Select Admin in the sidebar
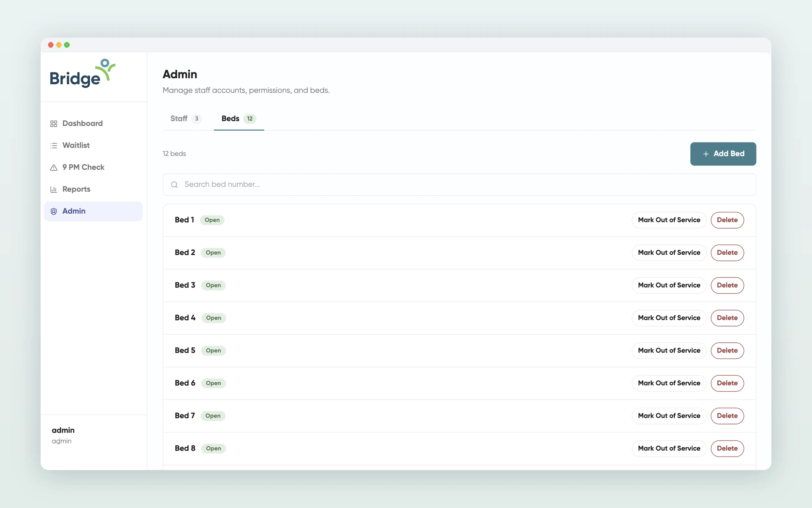The width and height of the screenshot is (812, 508). 93,211
